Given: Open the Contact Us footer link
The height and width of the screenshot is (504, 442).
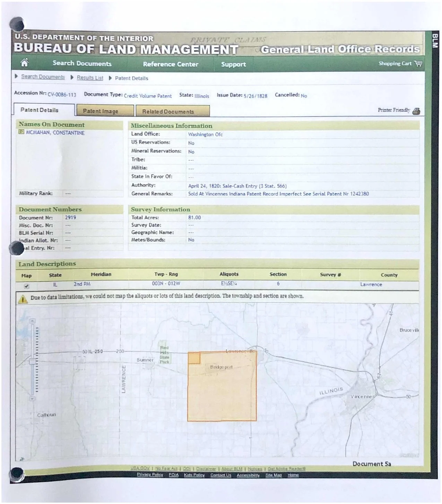Looking at the screenshot, I should 221,475.
